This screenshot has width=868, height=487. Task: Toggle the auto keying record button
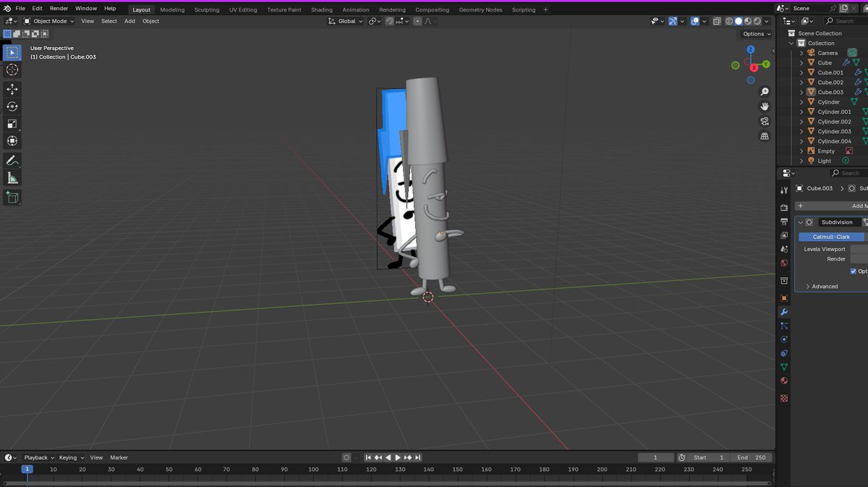(346, 457)
